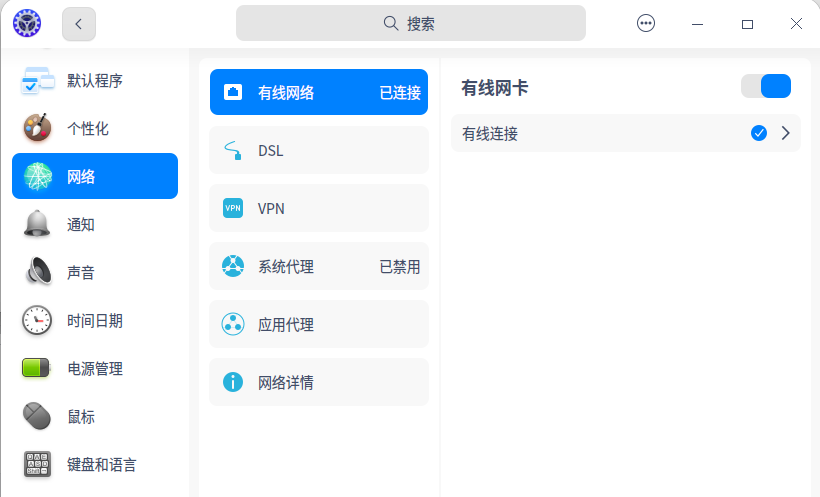
Task: Click the 系统代理 icon
Action: pyautogui.click(x=233, y=266)
